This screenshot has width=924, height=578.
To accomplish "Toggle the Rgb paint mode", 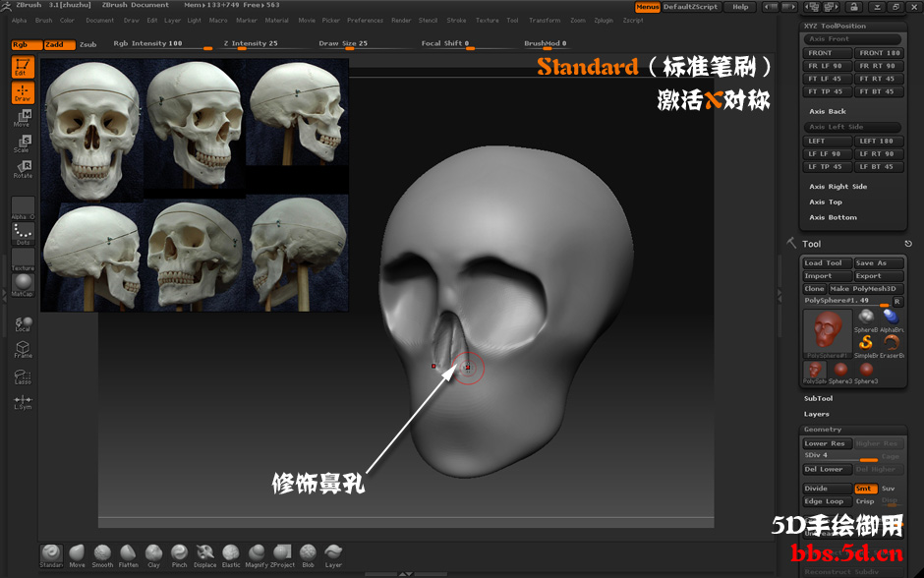I will point(27,45).
